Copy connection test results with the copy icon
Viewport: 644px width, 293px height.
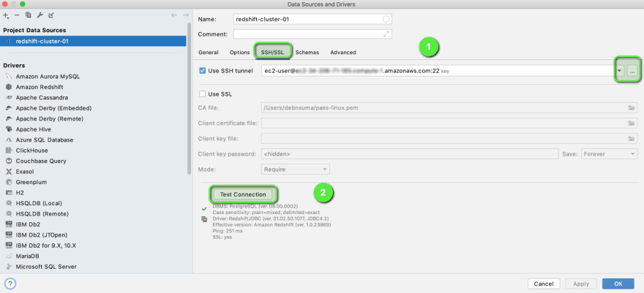click(204, 219)
